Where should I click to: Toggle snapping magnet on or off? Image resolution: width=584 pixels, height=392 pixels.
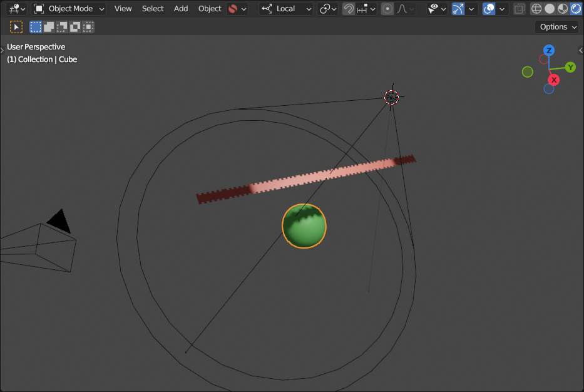(349, 9)
